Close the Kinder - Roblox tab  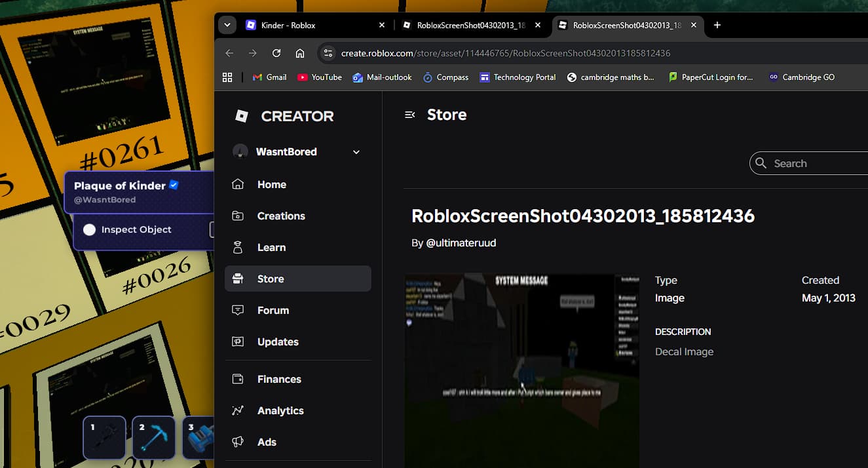[382, 26]
